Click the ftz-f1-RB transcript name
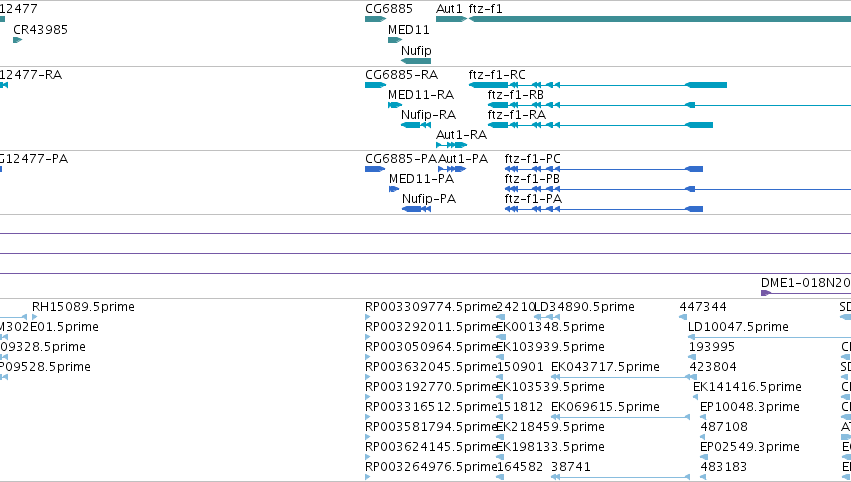 point(516,95)
